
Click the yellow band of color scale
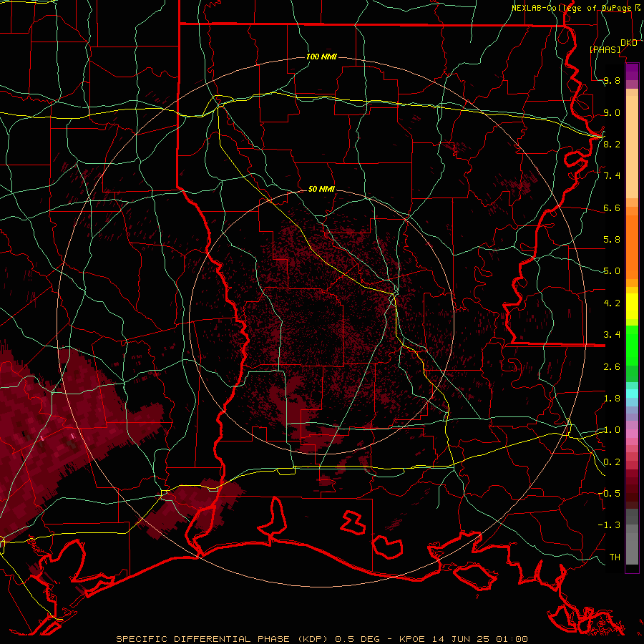632,306
